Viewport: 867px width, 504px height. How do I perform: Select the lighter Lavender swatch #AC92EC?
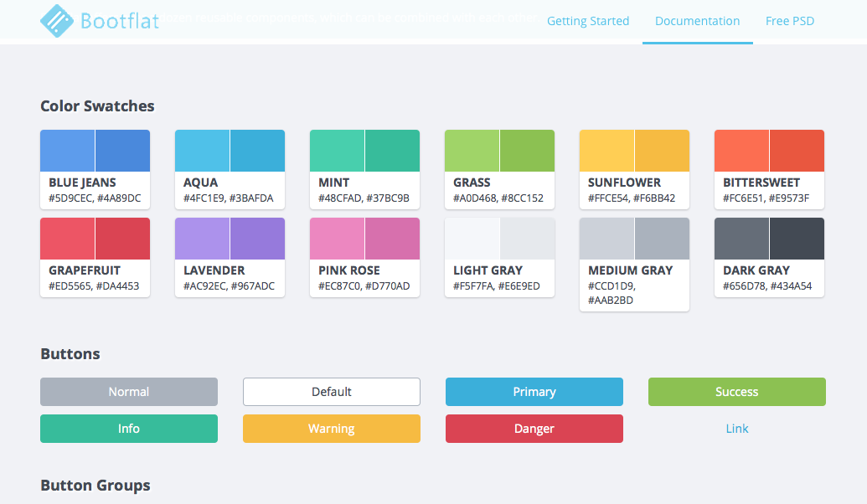(x=203, y=239)
